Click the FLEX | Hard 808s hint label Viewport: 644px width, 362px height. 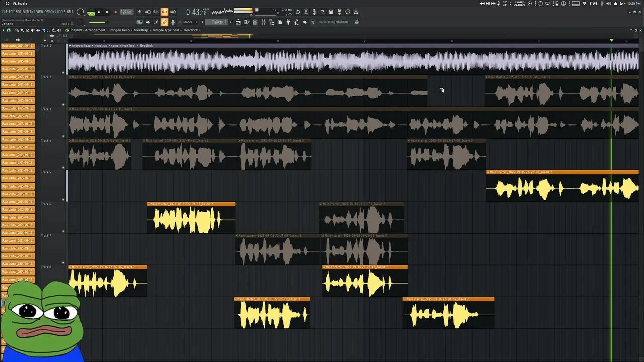pos(337,22)
